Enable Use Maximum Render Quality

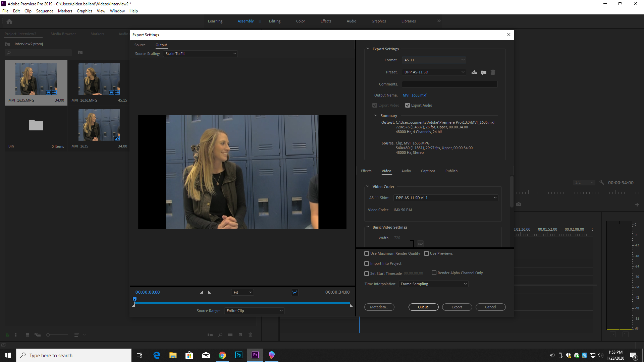[x=366, y=253]
